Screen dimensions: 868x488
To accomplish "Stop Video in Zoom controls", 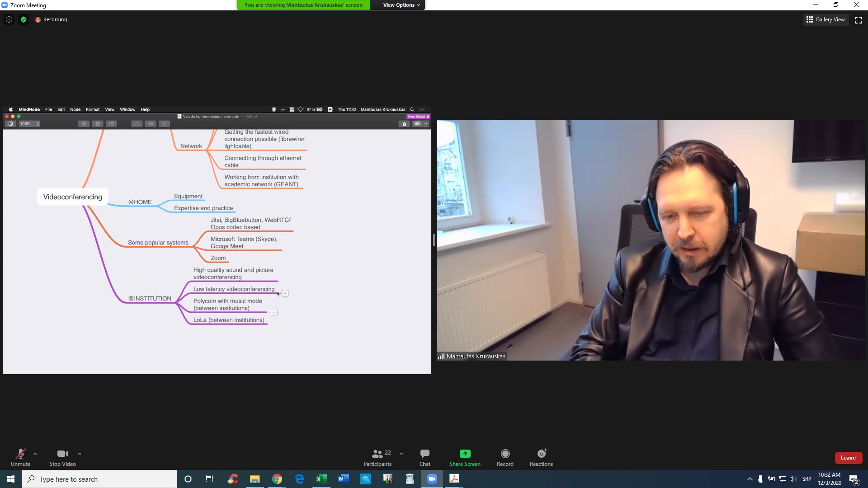I will (62, 457).
